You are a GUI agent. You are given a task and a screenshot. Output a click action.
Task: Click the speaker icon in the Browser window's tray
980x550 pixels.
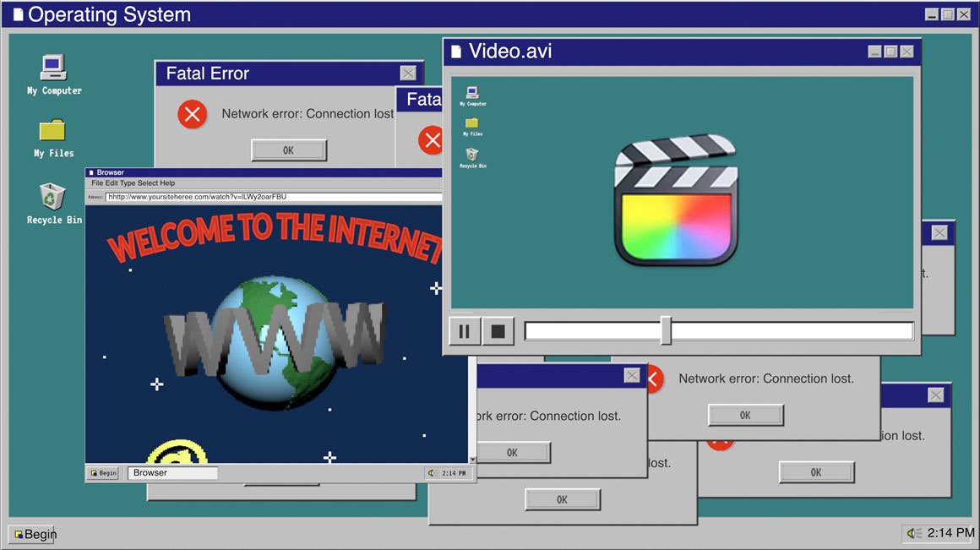click(433, 473)
